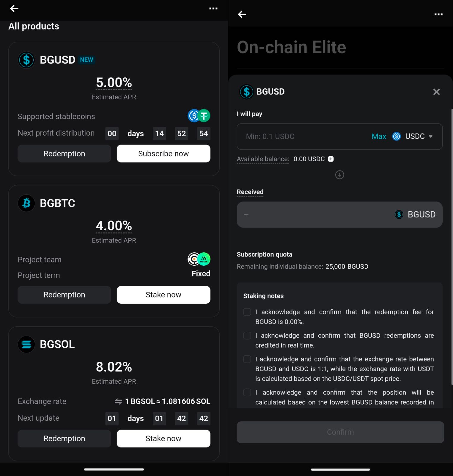Tap Max to fill the pay amount

(379, 136)
